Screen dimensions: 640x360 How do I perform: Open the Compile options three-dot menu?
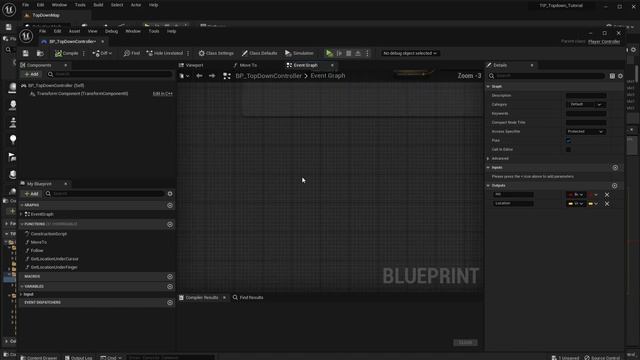point(84,53)
